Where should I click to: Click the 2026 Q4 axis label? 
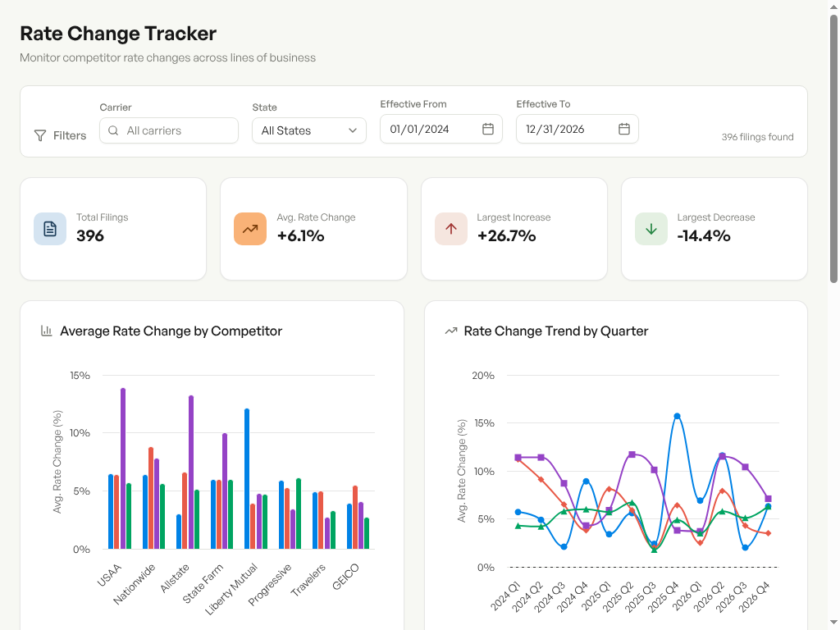point(755,596)
